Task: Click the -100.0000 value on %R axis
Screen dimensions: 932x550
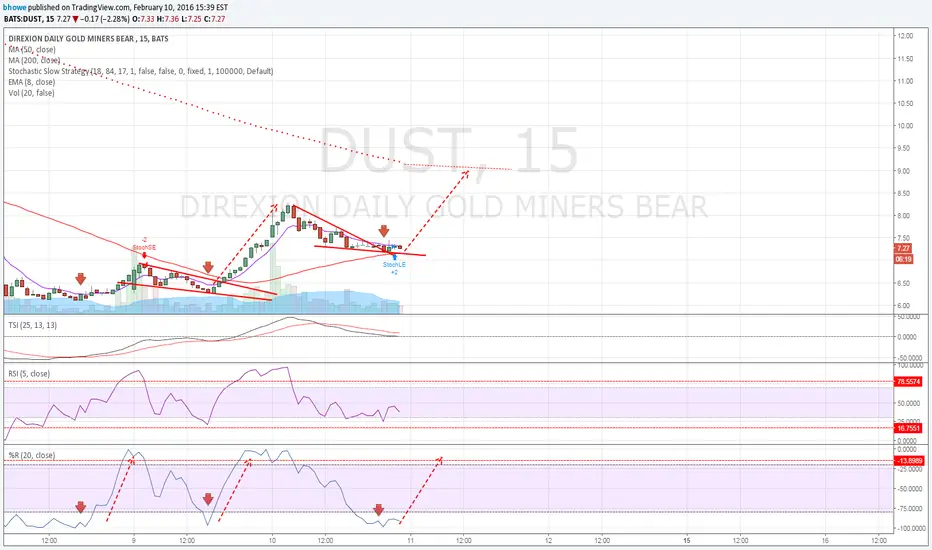Action: click(x=910, y=528)
